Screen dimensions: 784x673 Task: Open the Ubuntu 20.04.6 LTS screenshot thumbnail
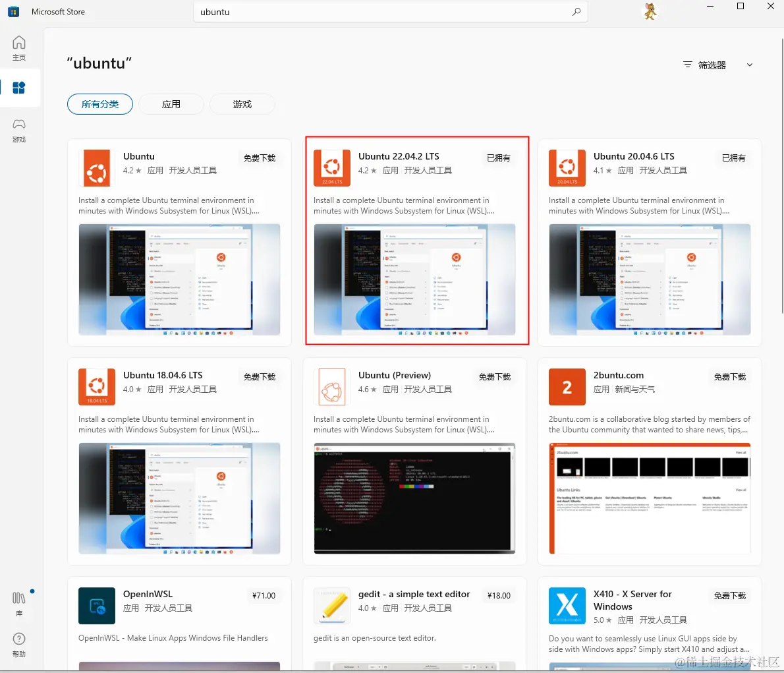click(650, 279)
